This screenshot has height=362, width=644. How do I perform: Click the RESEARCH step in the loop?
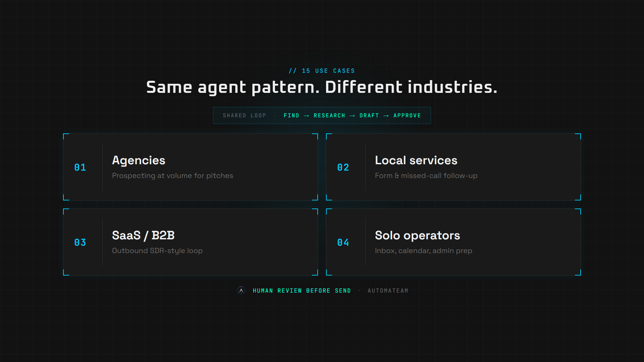[329, 115]
